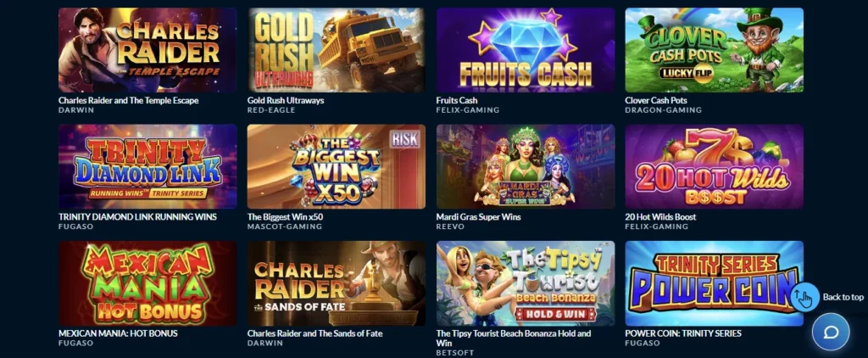Screen dimensions: 868x358
Task: Select the Trinity Series Power Coin thumbnail
Action: pyautogui.click(x=714, y=283)
